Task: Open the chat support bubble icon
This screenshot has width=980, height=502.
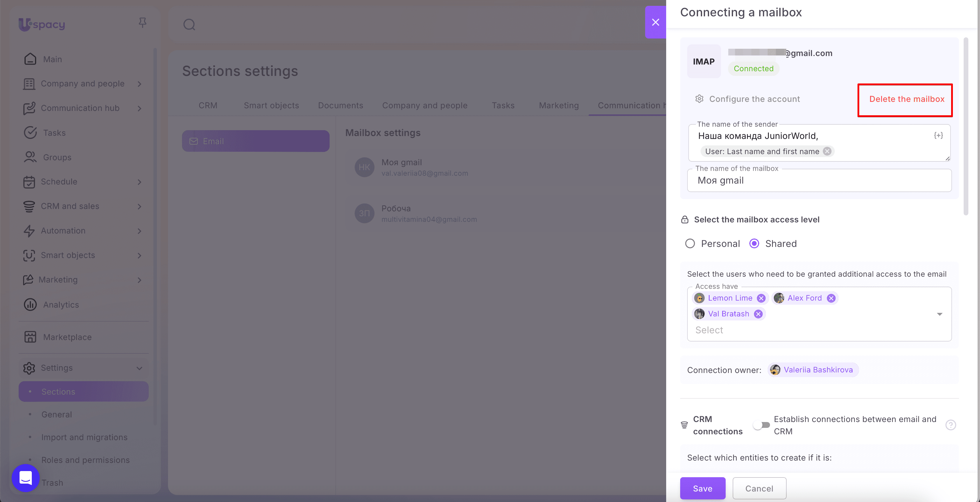Action: point(25,478)
